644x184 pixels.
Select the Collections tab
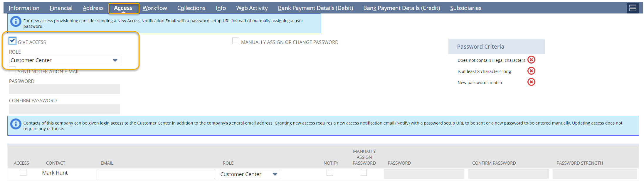tap(191, 8)
